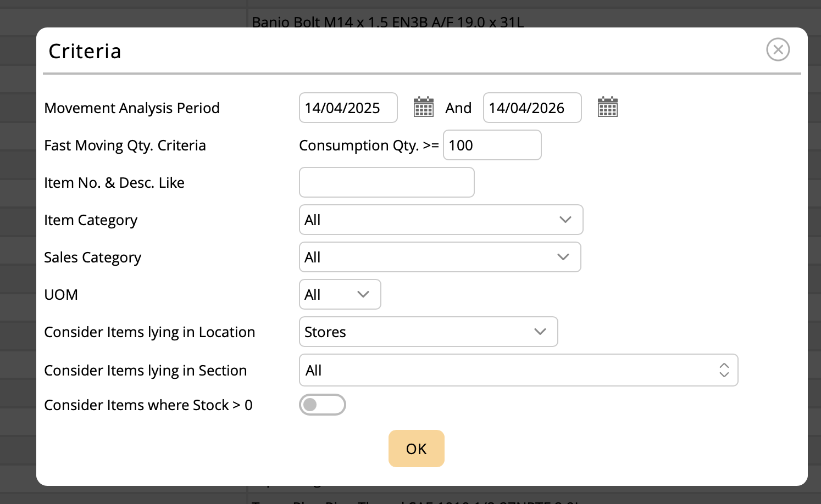The width and height of the screenshot is (821, 504).
Task: Select the Consumption Qty value of 100
Action: click(x=492, y=145)
